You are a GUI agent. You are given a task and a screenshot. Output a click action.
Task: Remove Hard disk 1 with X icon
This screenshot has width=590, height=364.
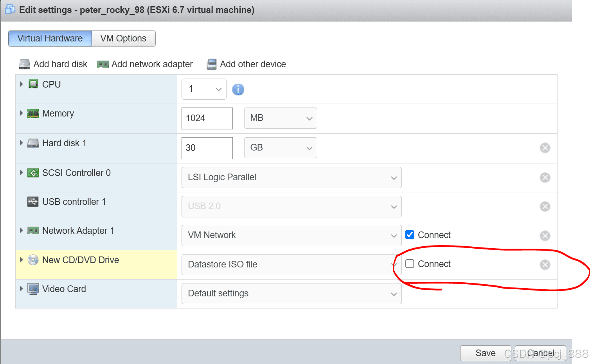pyautogui.click(x=545, y=148)
